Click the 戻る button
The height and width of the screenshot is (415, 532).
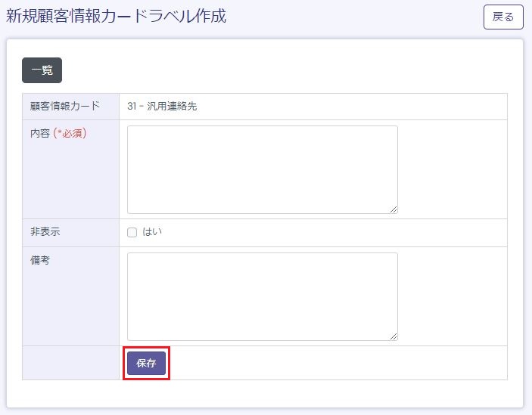[x=502, y=17]
